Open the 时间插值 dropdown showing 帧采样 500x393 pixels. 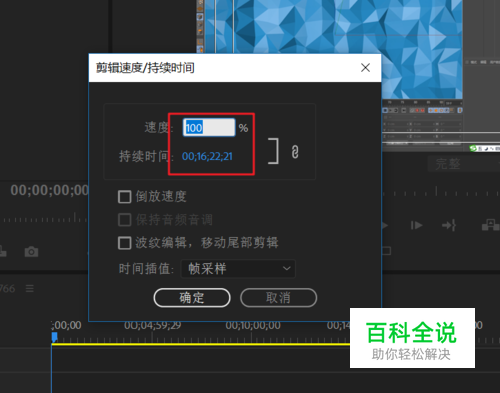click(x=238, y=269)
